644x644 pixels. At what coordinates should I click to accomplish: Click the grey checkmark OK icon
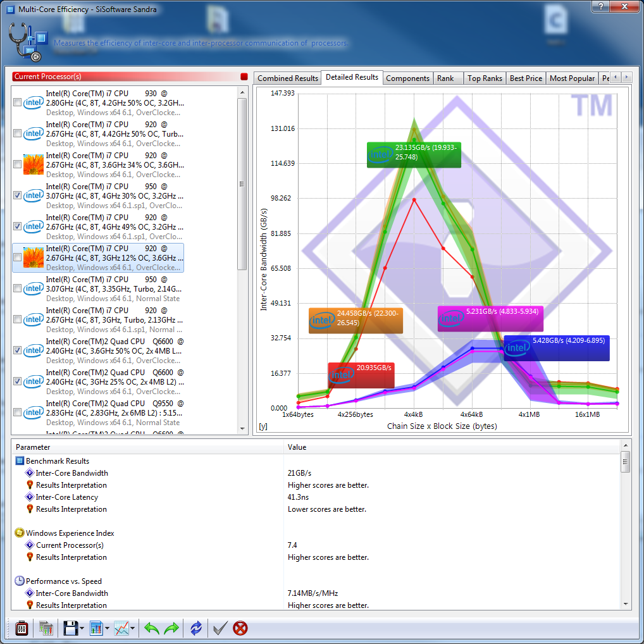pyautogui.click(x=220, y=628)
